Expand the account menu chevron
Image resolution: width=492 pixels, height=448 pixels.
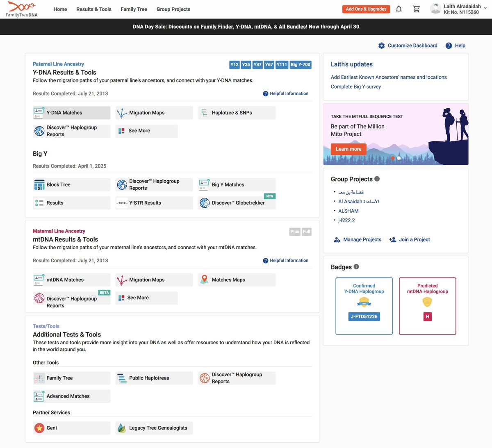[x=485, y=8]
